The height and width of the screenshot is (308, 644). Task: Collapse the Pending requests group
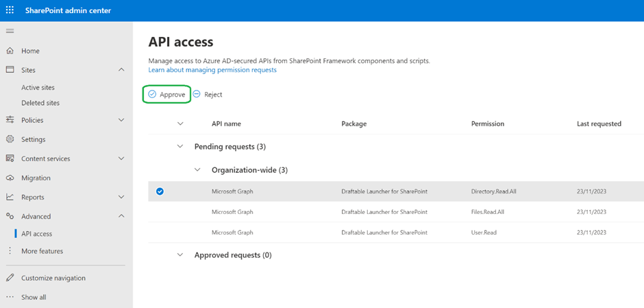[x=180, y=146]
